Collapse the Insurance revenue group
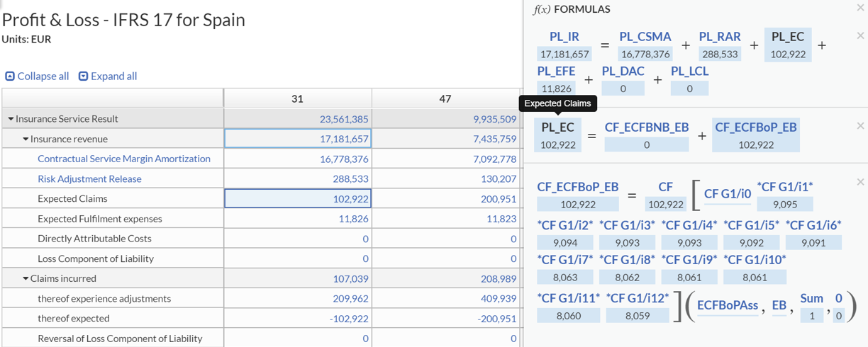Image resolution: width=868 pixels, height=347 pixels. coord(26,139)
